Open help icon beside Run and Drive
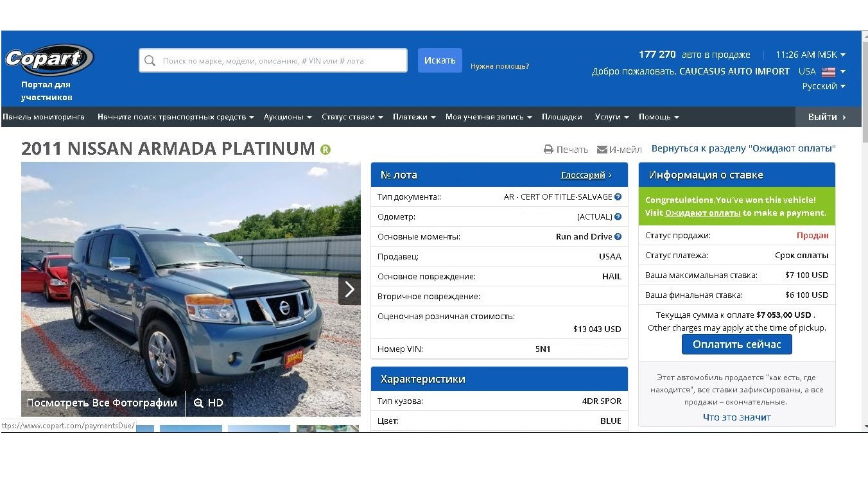Image resolution: width=868 pixels, height=488 pixels. [618, 237]
